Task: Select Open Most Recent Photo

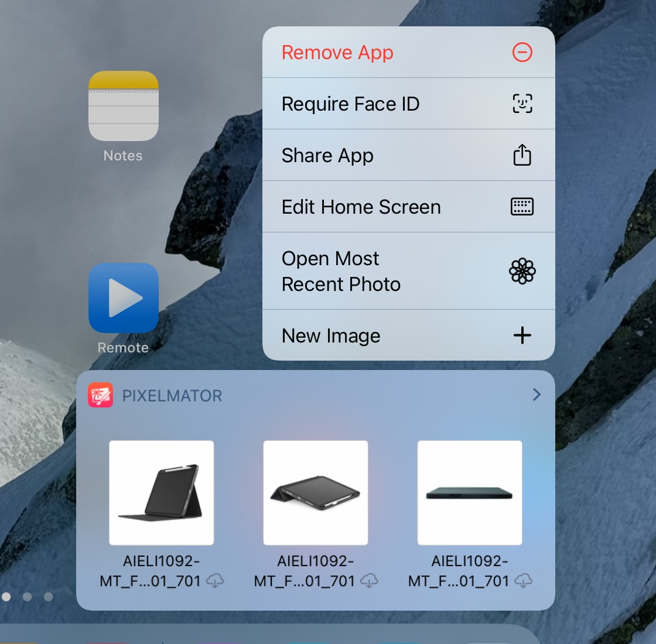Action: coord(409,271)
